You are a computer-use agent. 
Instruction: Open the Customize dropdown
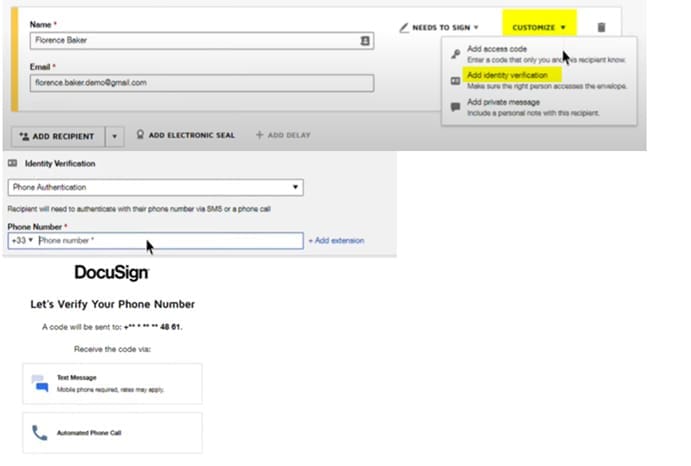[x=539, y=27]
